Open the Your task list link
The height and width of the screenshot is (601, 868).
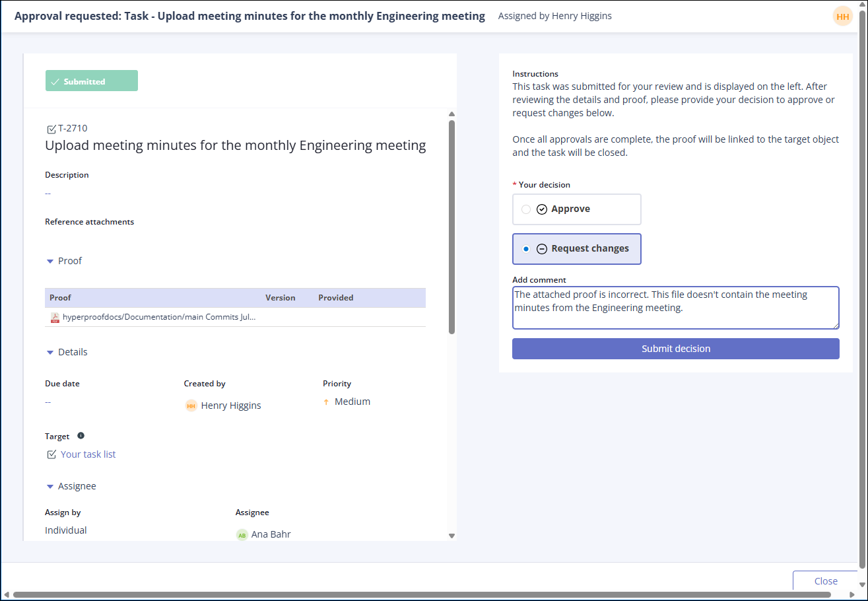pyautogui.click(x=88, y=454)
